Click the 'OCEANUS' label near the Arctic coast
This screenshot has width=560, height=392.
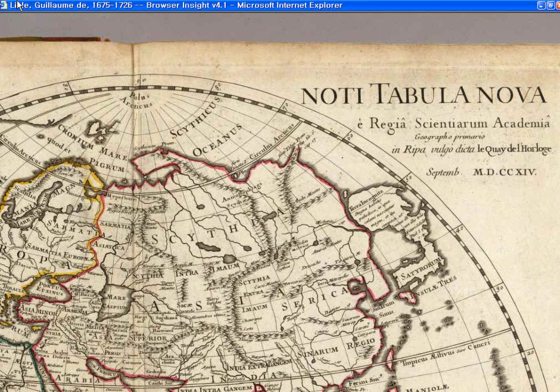pos(217,140)
